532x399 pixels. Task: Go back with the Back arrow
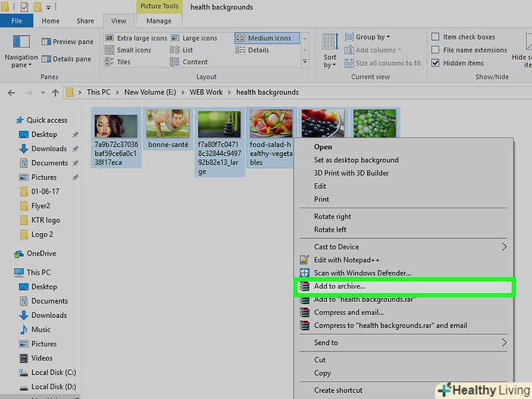(x=11, y=93)
